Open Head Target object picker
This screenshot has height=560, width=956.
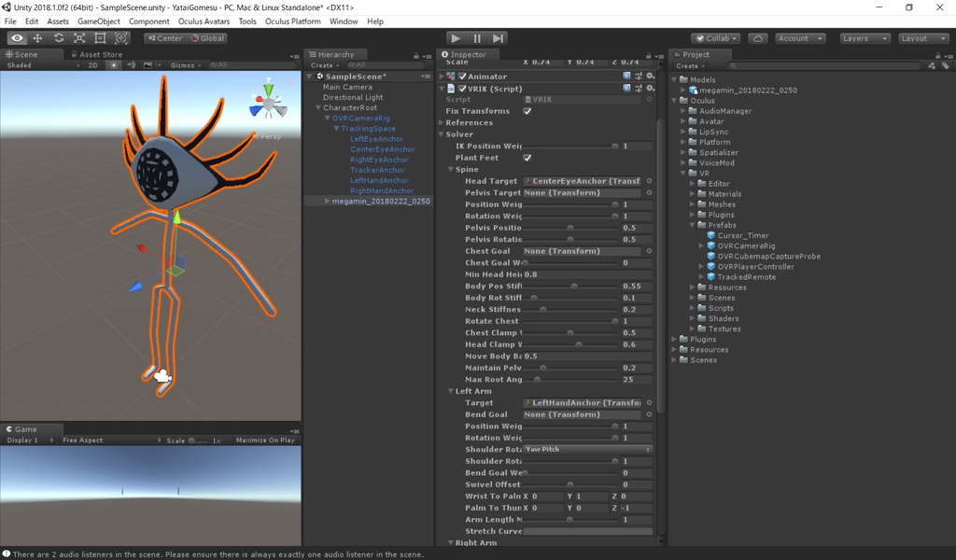click(649, 181)
